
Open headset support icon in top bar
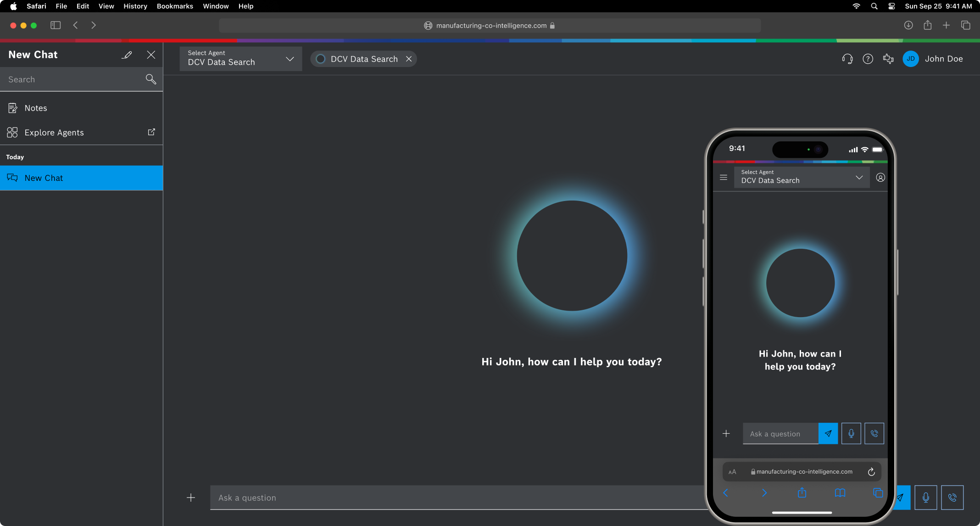pyautogui.click(x=847, y=59)
